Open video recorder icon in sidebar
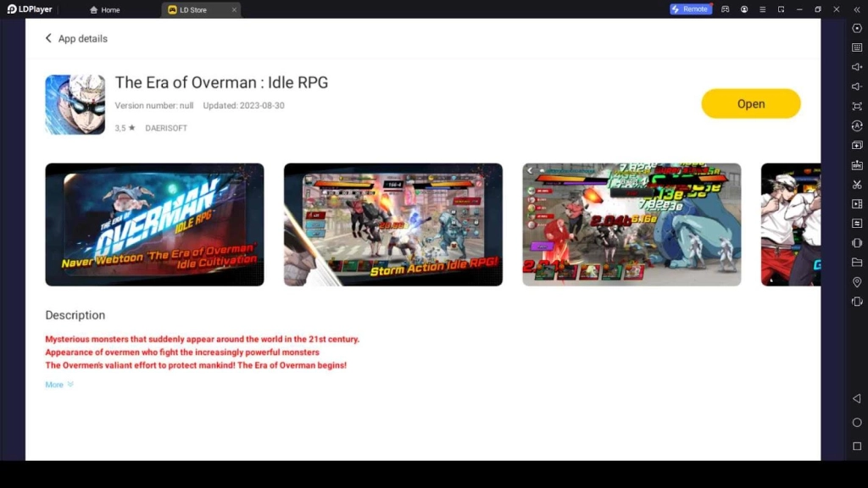The height and width of the screenshot is (488, 868). 857,204
